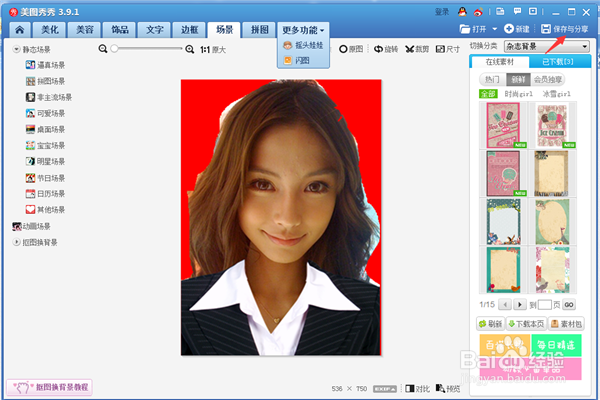
Task: Click the 裁剪 crop tool
Action: point(417,49)
